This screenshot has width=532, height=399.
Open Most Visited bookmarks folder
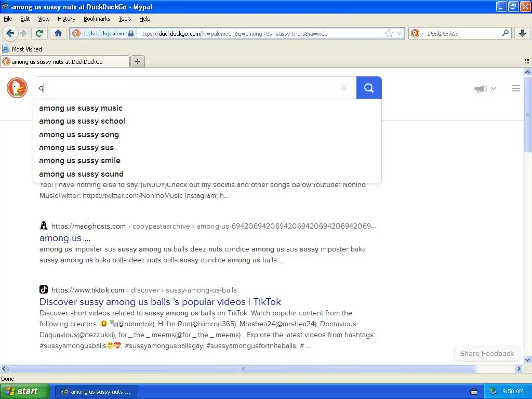pos(22,49)
